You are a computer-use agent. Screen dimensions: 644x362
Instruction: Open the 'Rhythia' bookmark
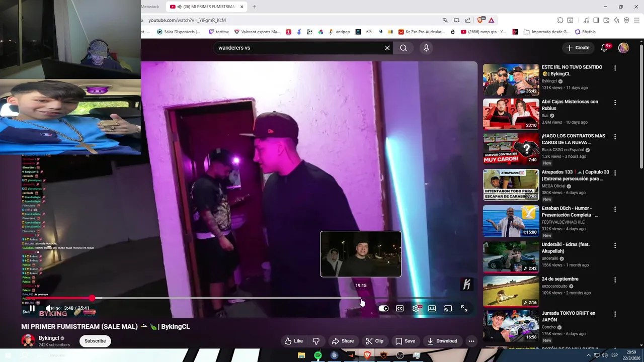coord(585,32)
